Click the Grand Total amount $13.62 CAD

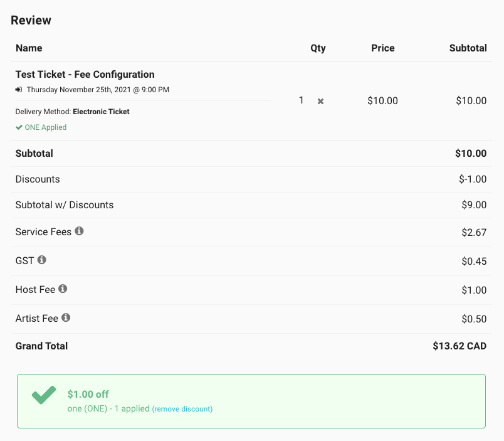(x=459, y=346)
